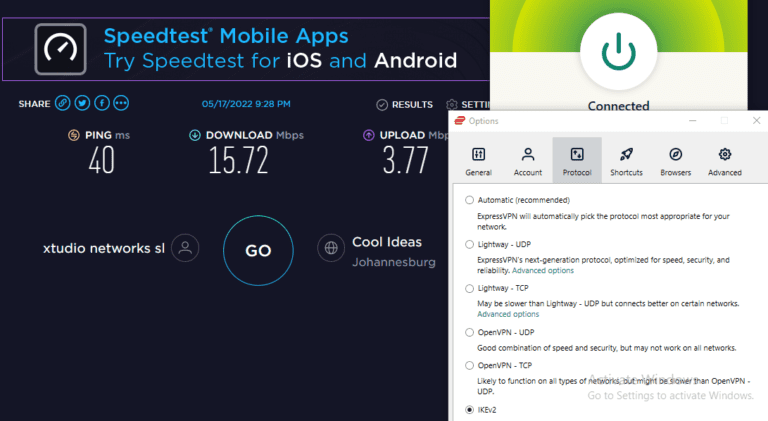Share result on Twitter icon
The image size is (768, 421).
(x=82, y=103)
